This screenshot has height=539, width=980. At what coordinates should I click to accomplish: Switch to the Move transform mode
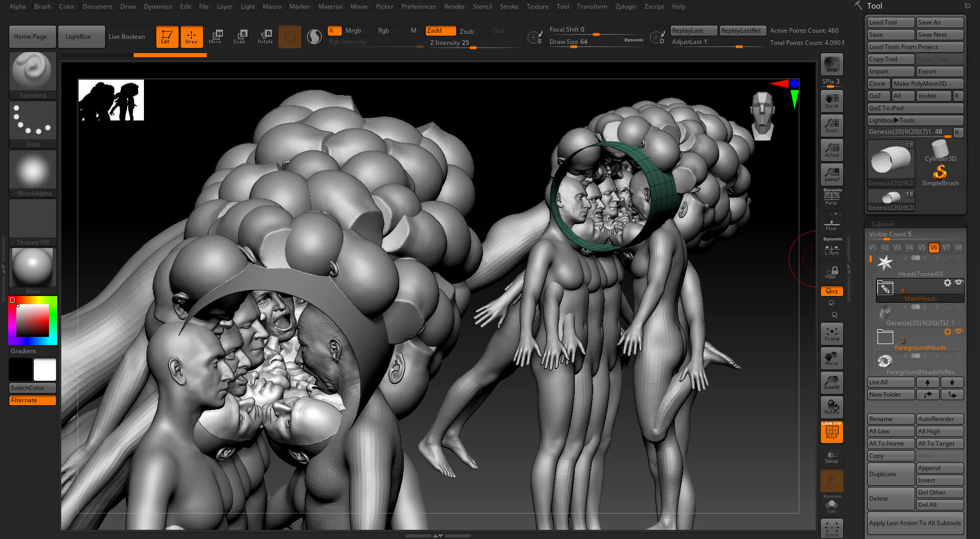point(215,37)
